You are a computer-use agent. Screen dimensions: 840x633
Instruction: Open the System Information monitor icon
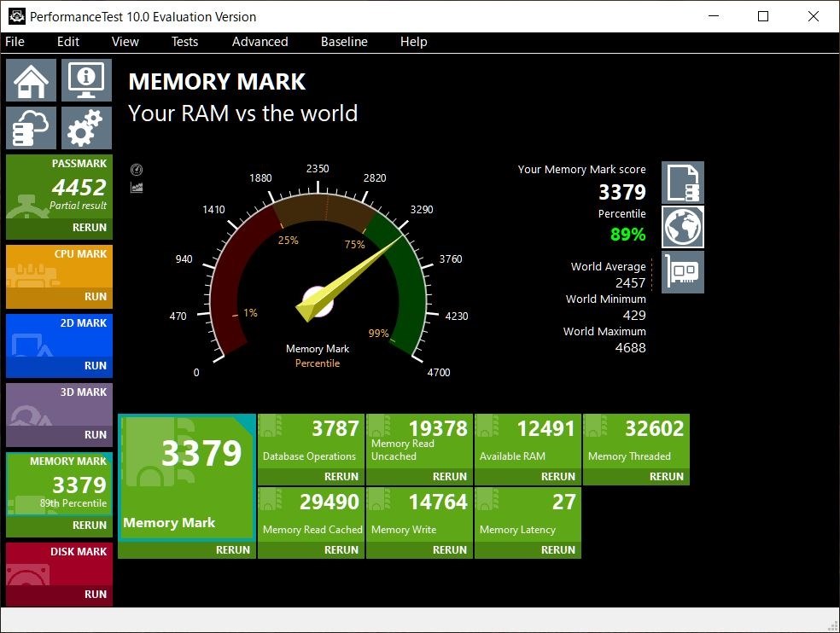pyautogui.click(x=86, y=80)
